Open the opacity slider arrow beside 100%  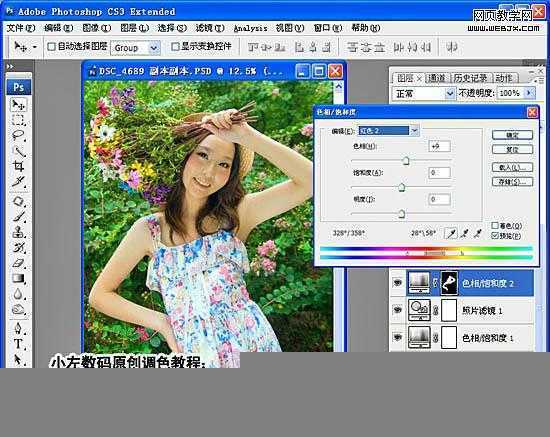click(529, 93)
